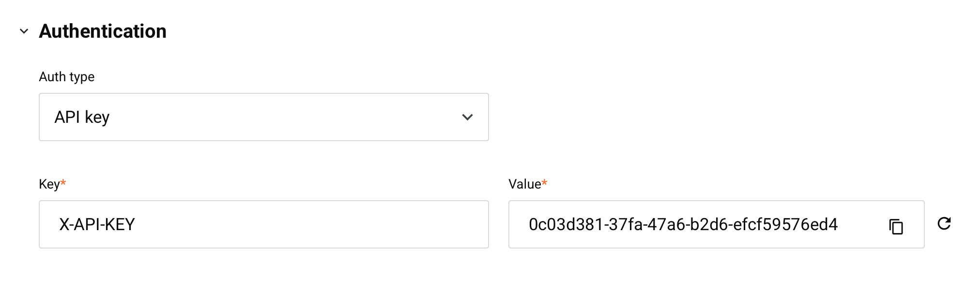Click the required Key field label
Viewport: 980px width, 293px height.
(52, 183)
